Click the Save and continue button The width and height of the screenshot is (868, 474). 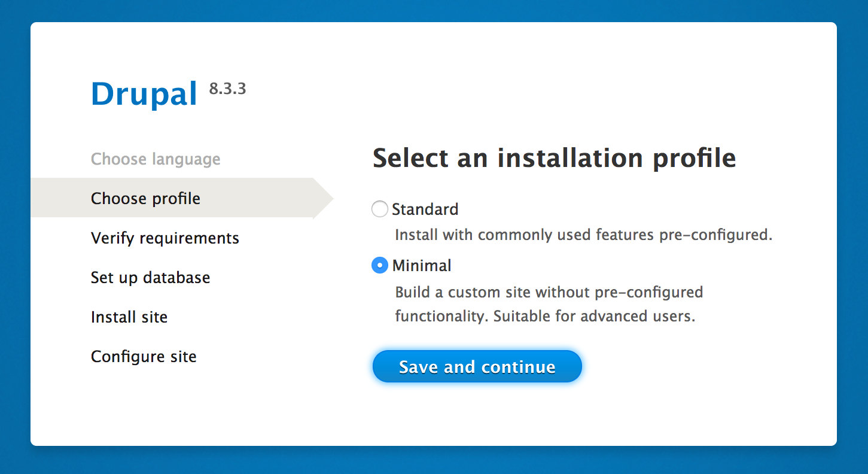click(477, 366)
